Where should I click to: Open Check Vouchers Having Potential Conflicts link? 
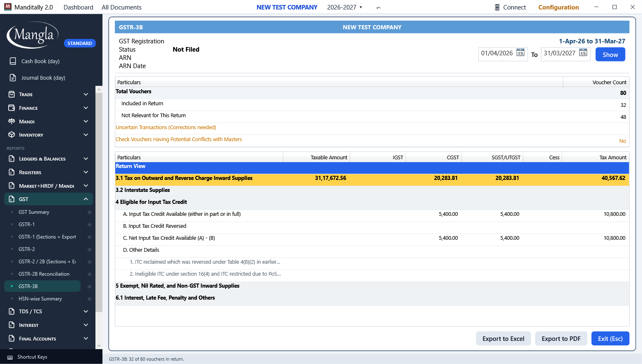(x=179, y=139)
